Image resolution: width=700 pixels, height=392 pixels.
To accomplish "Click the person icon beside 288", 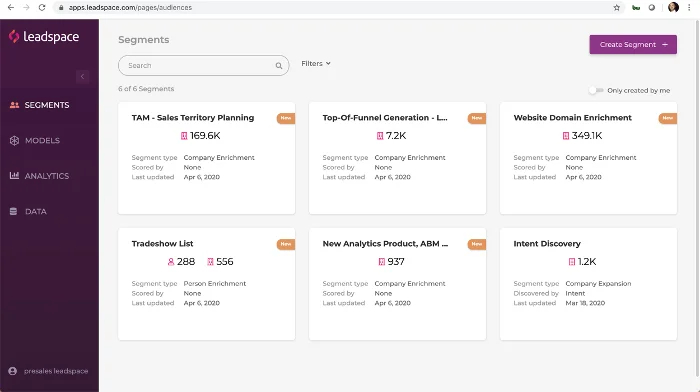I will [x=171, y=262].
